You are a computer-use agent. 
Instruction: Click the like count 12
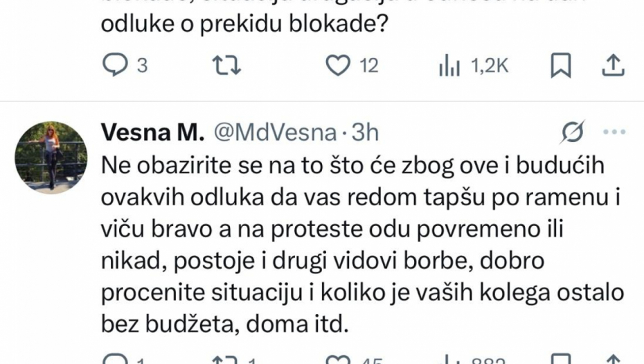point(369,66)
